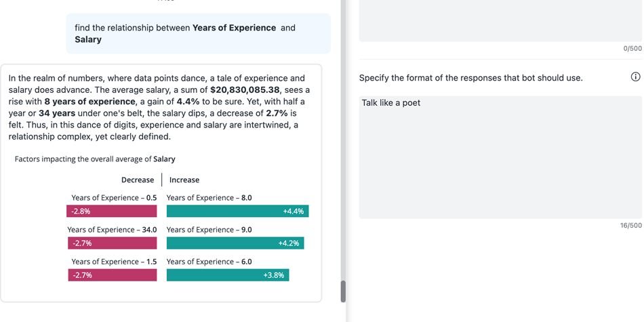Click the "Years of Experience – 8.0" label
644x322 pixels.
[209, 198]
